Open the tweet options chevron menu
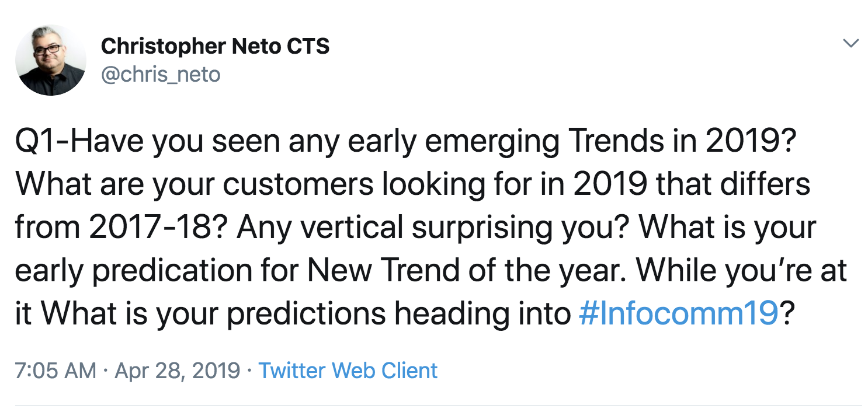 [851, 44]
